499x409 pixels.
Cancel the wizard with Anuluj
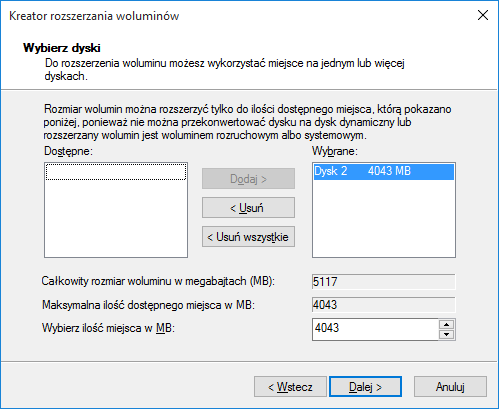pyautogui.click(x=450, y=387)
